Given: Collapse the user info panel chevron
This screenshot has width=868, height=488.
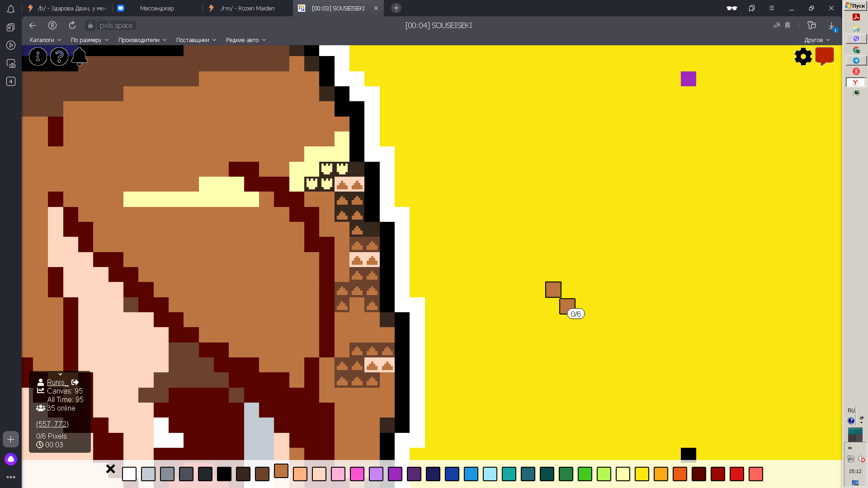Looking at the screenshot, I should point(60,374).
